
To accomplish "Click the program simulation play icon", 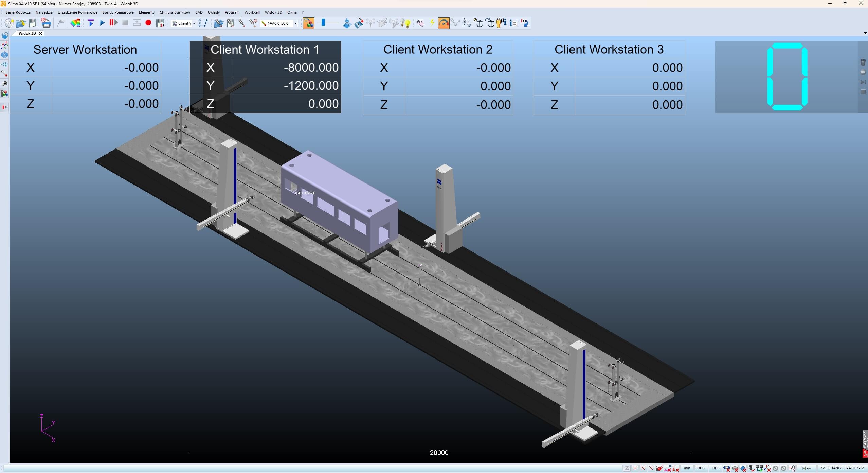I will (x=103, y=23).
